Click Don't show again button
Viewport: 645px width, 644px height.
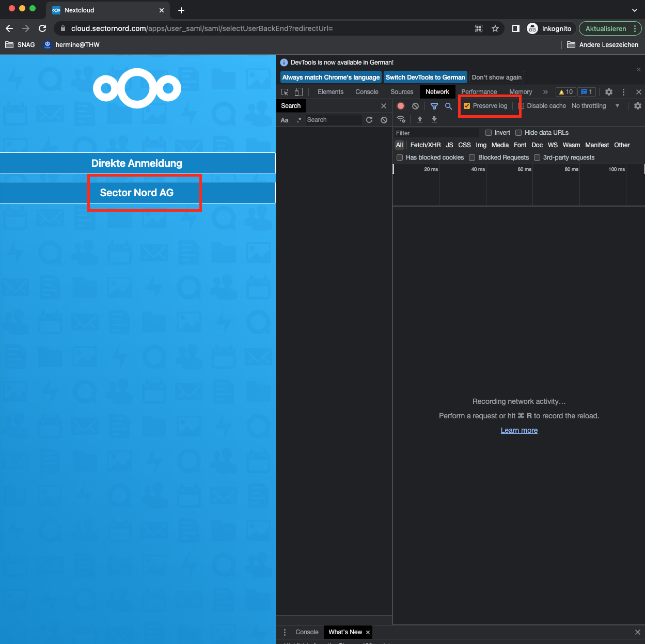pyautogui.click(x=497, y=77)
